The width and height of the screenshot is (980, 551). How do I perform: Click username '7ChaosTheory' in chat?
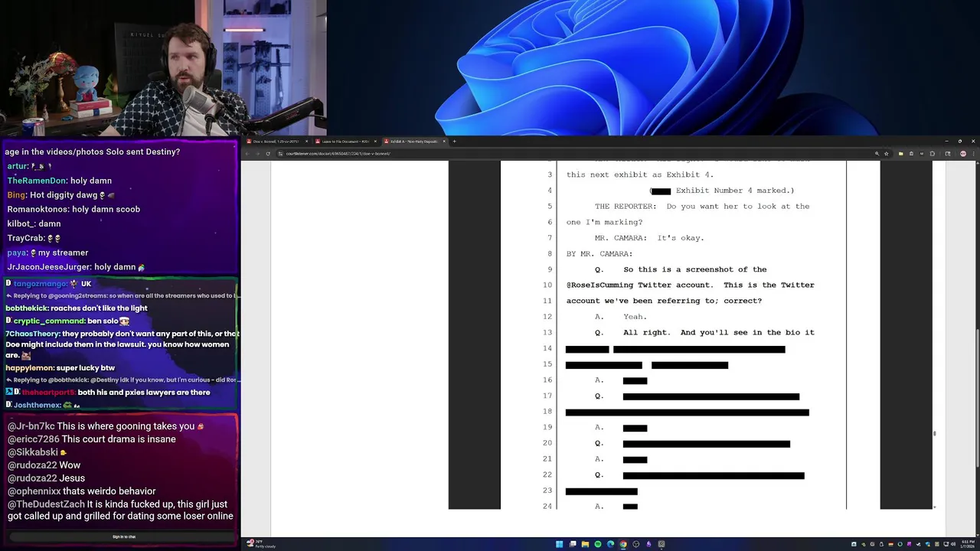[x=32, y=334]
